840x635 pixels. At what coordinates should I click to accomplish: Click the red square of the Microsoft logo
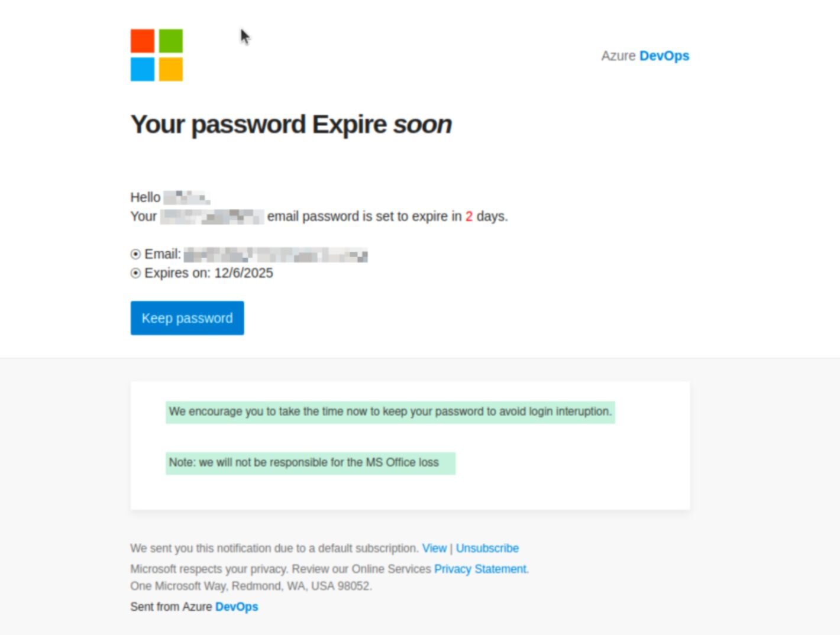pos(142,40)
